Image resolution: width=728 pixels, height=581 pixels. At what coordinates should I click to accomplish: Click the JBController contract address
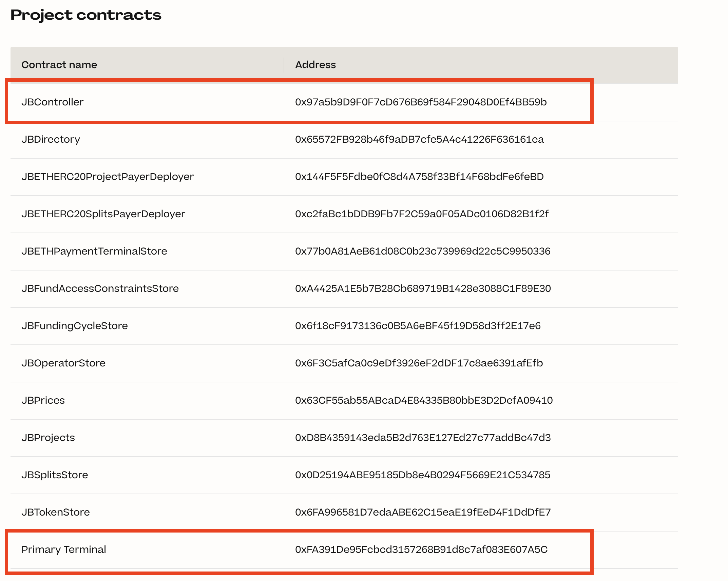[x=421, y=102]
